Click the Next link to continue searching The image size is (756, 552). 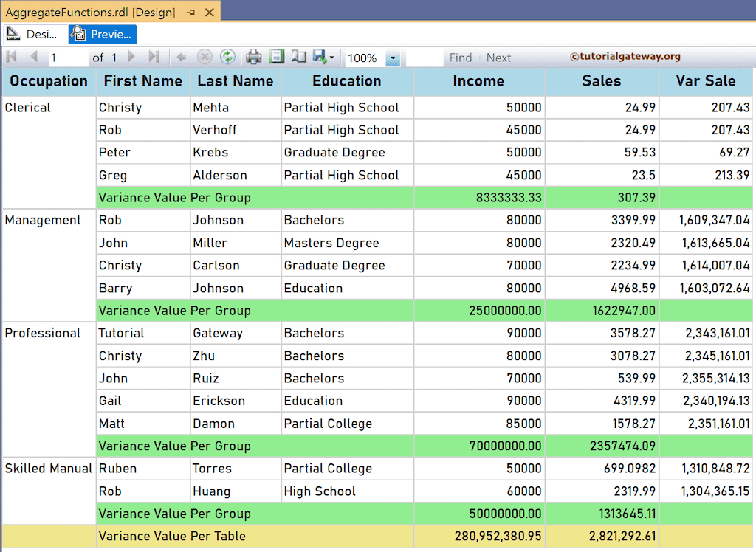[x=498, y=57]
